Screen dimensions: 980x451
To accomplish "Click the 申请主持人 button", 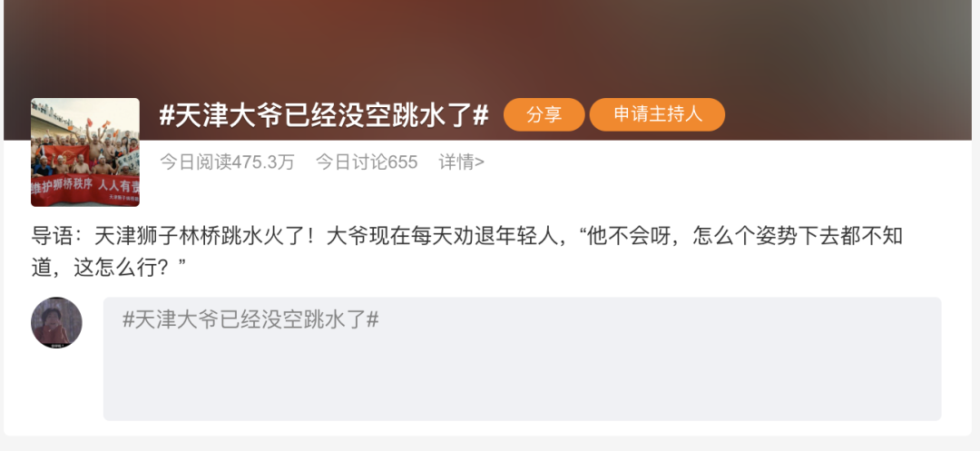I will [x=657, y=115].
